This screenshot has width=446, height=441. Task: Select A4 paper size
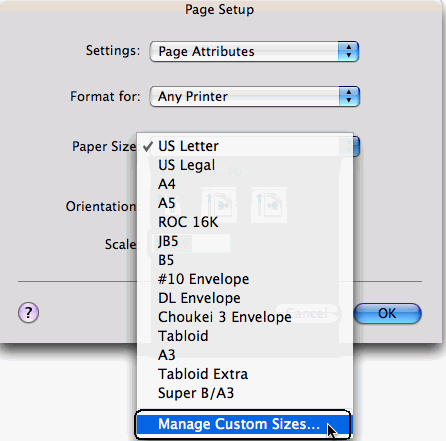245,184
